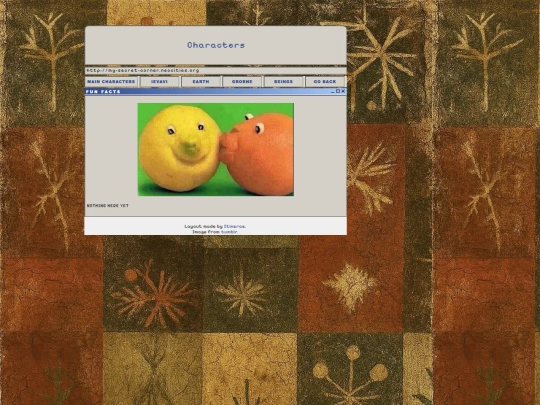Screen dimensions: 540x405
Task: Select the Earth navigation tab
Action: 201,82
